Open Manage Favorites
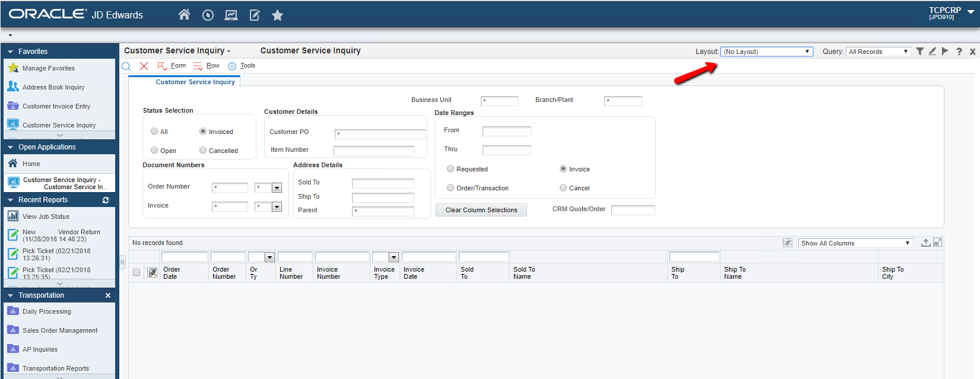 [x=49, y=68]
